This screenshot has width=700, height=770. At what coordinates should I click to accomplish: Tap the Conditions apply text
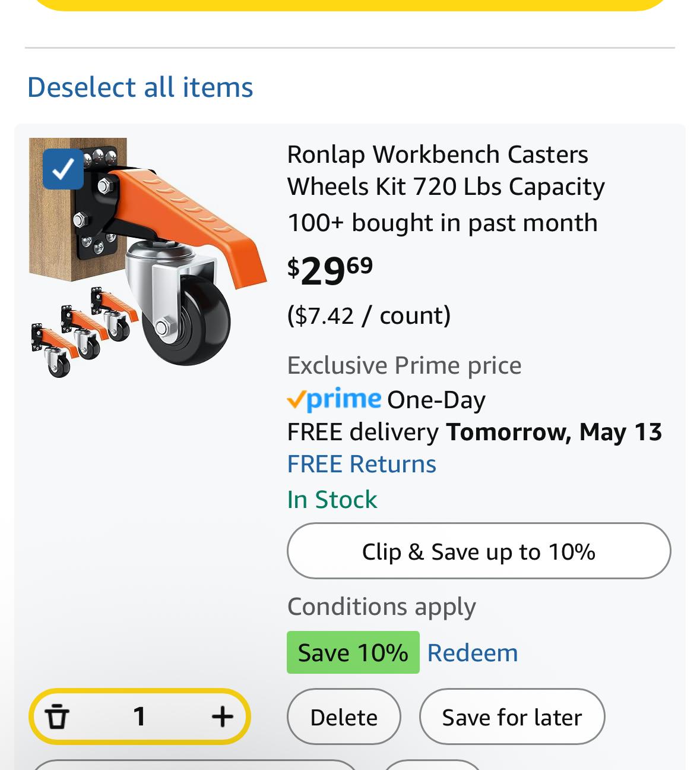pyautogui.click(x=381, y=607)
